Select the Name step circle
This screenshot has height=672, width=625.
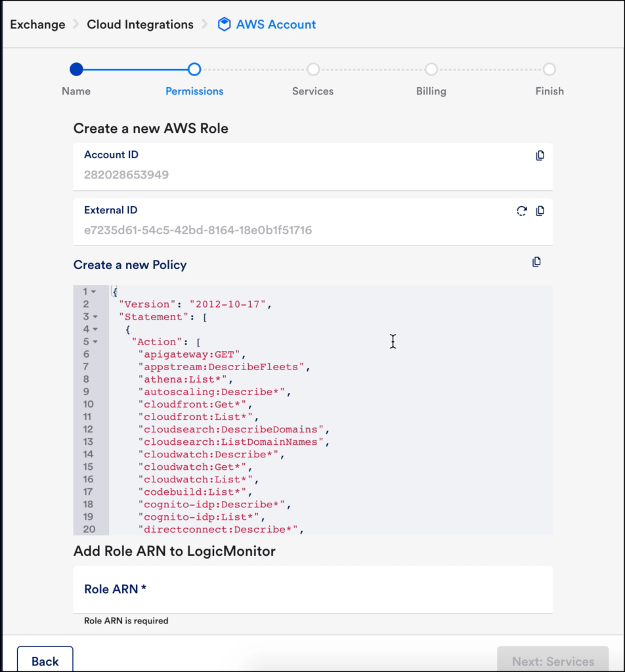coord(76,69)
